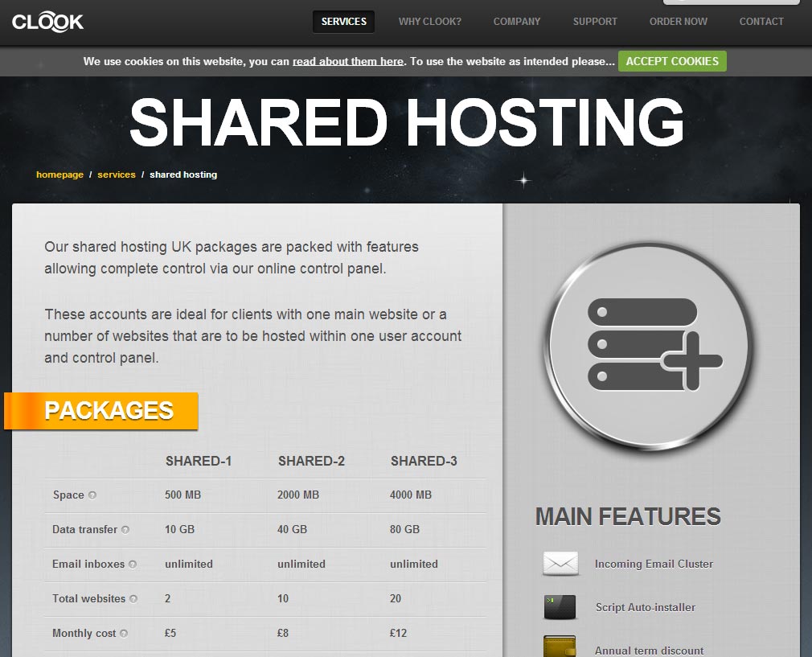Go to the Support page
The height and width of the screenshot is (657, 812).
pyautogui.click(x=595, y=22)
